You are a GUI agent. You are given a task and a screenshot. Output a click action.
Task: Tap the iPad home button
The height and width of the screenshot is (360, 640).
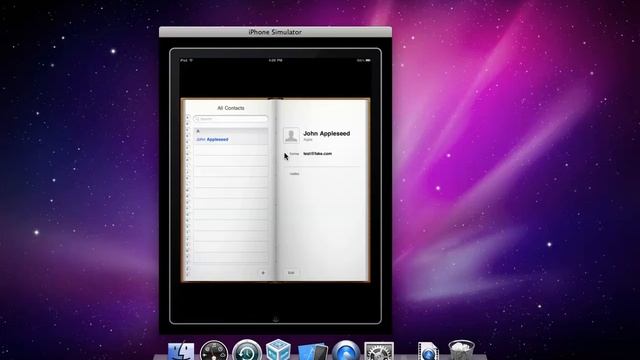(276, 319)
